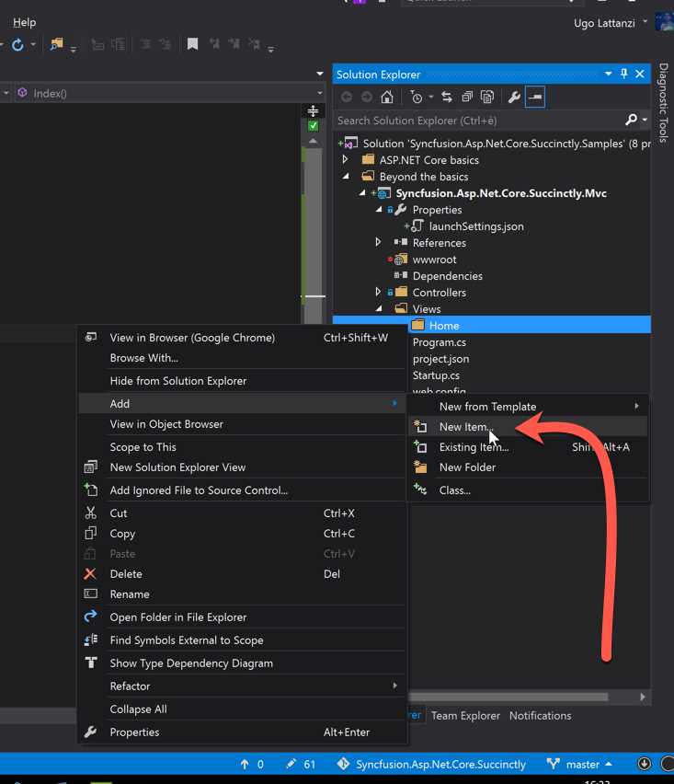Click the Forward arrow in Solution Explorer toolbar
Screen dimensions: 674x784
[x=367, y=97]
